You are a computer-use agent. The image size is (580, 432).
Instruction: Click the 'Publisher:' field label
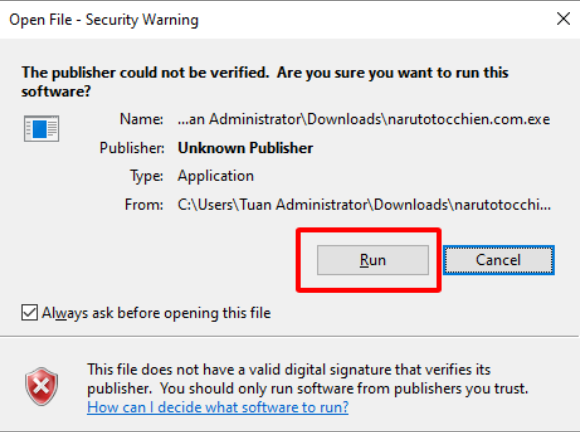click(132, 148)
